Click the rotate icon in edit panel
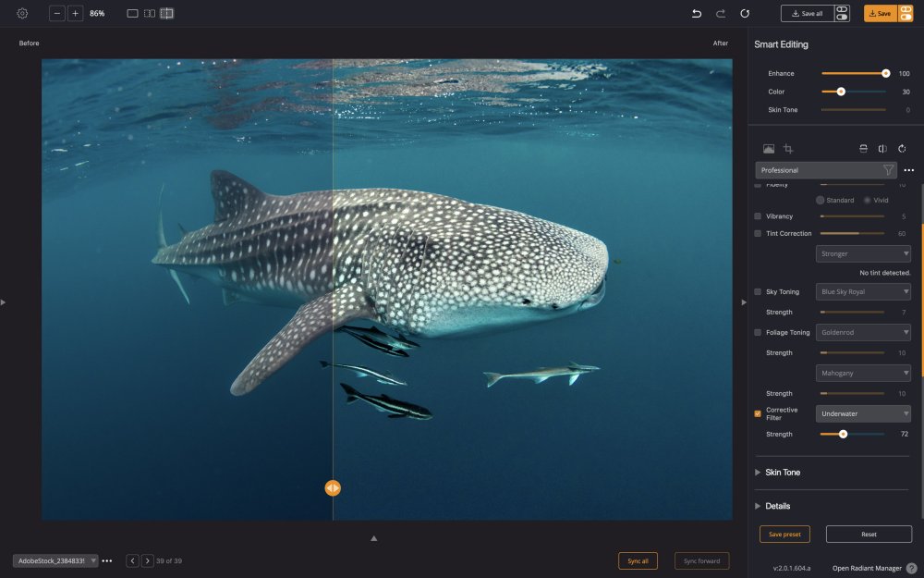This screenshot has width=924, height=578. pyautogui.click(x=902, y=149)
